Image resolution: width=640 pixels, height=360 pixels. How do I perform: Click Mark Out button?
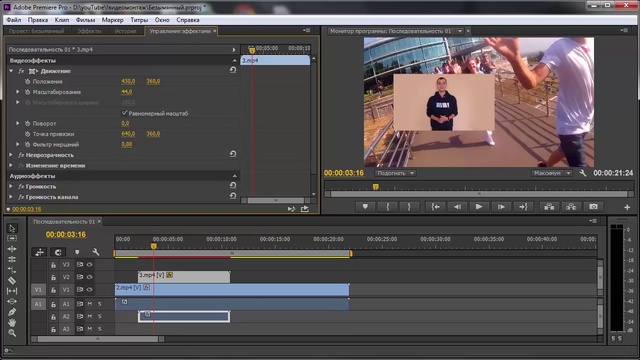[409, 207]
